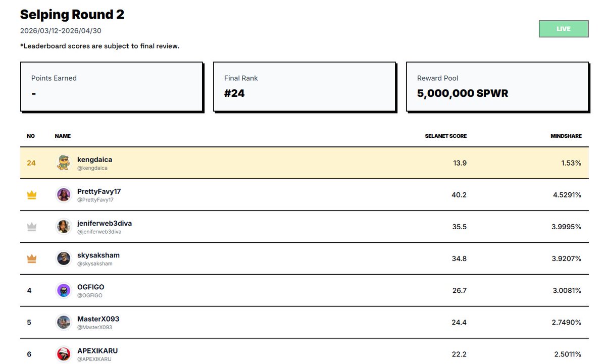Open the @kengdaica handle link
Image resolution: width=606 pixels, height=364 pixels.
[92, 168]
